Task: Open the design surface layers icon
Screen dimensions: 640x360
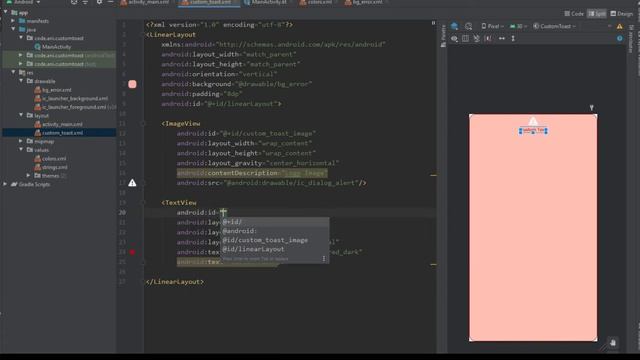Action: [x=454, y=26]
